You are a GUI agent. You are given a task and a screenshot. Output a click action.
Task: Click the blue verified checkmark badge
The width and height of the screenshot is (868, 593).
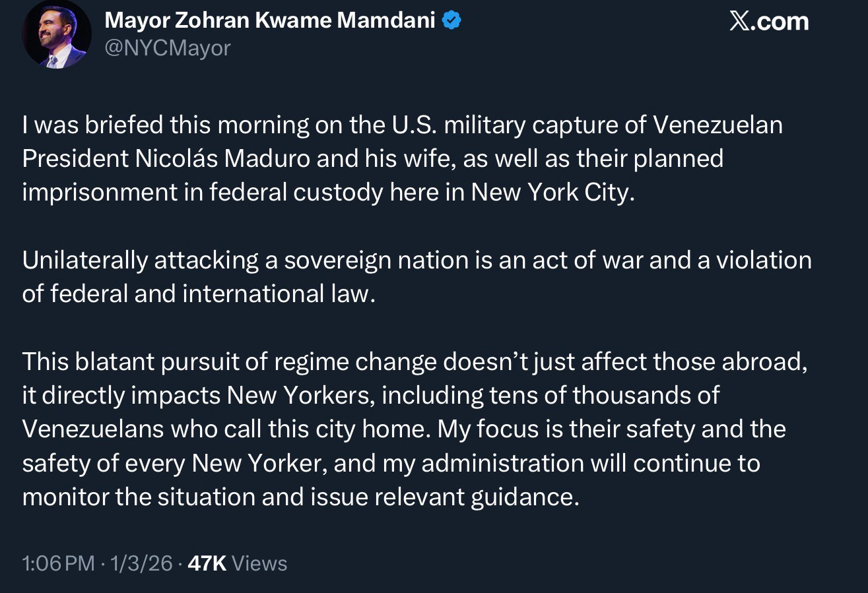tap(451, 21)
